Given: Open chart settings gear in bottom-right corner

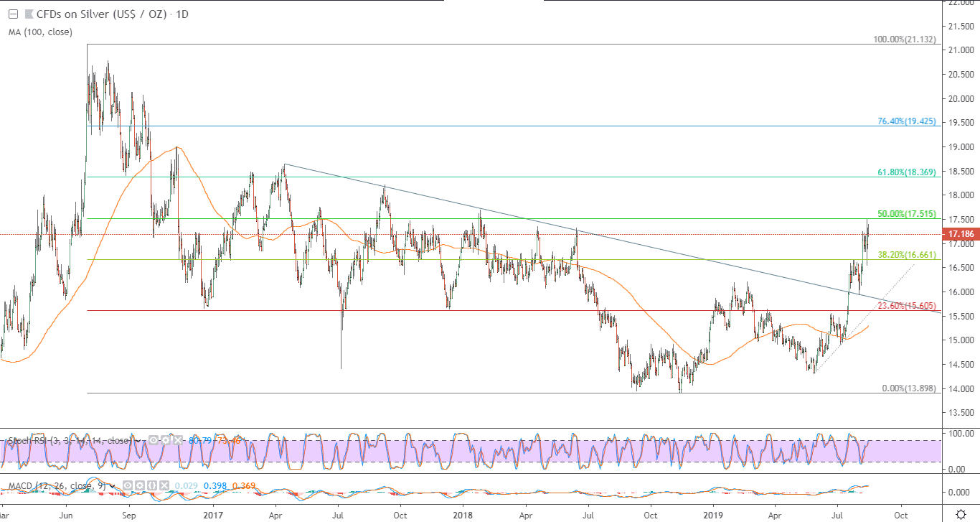Looking at the screenshot, I should pos(961,514).
